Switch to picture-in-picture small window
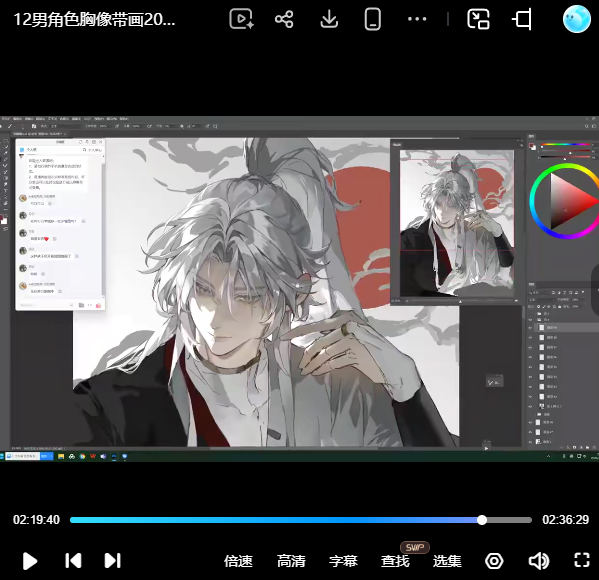The height and width of the screenshot is (580, 599). [478, 19]
